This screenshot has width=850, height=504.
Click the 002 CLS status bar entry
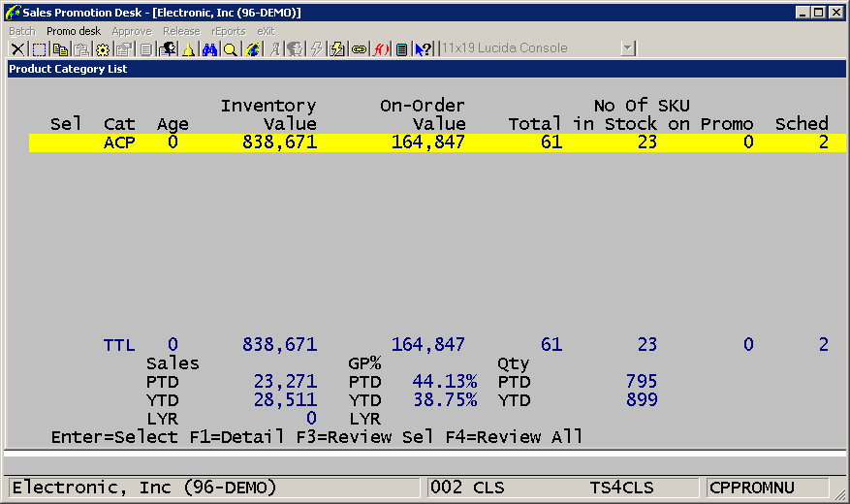(467, 488)
